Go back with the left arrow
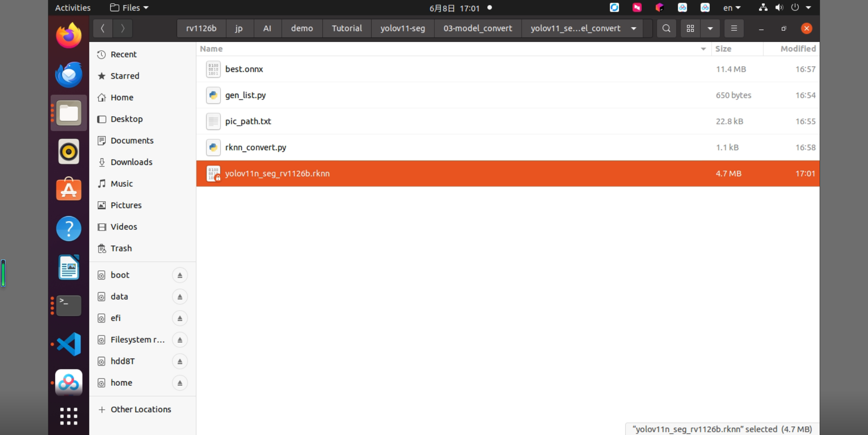 point(103,28)
